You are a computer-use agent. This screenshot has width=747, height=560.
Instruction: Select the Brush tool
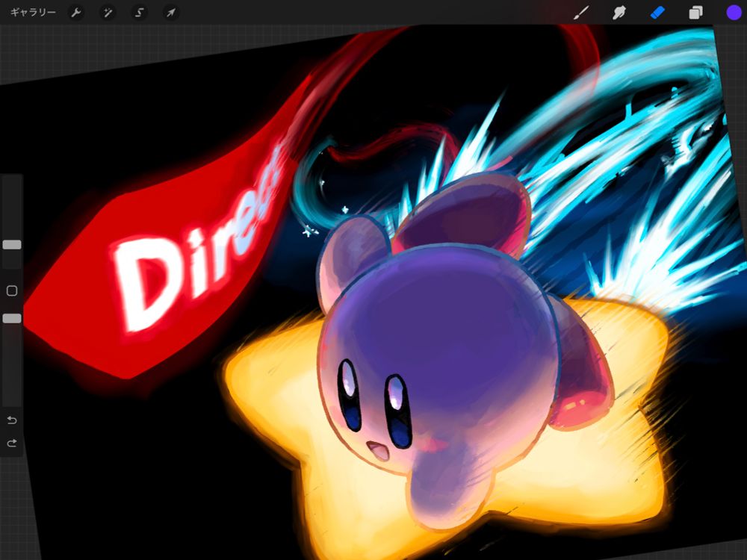coord(580,13)
